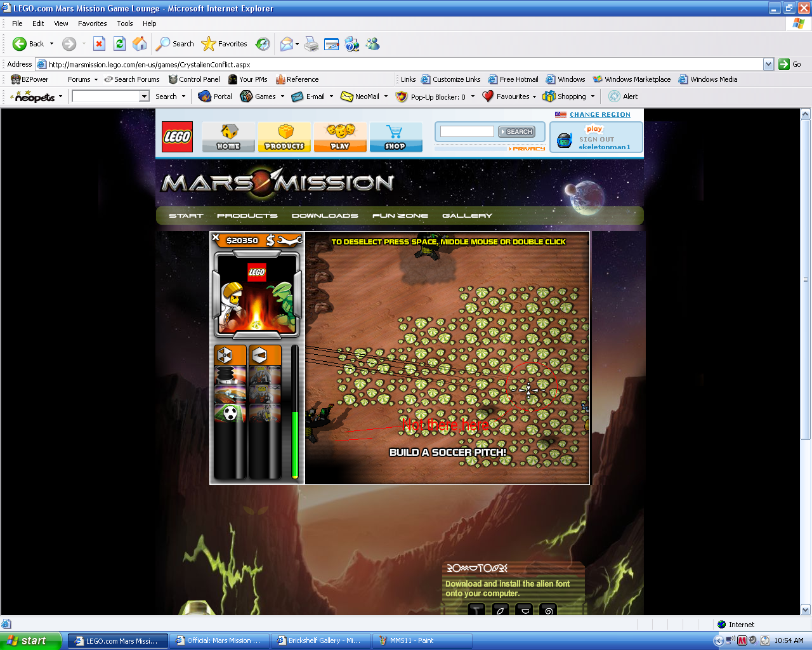The image size is (812, 650).
Task: Click the radiation-symbol buildings tab in game panel
Action: point(230,355)
